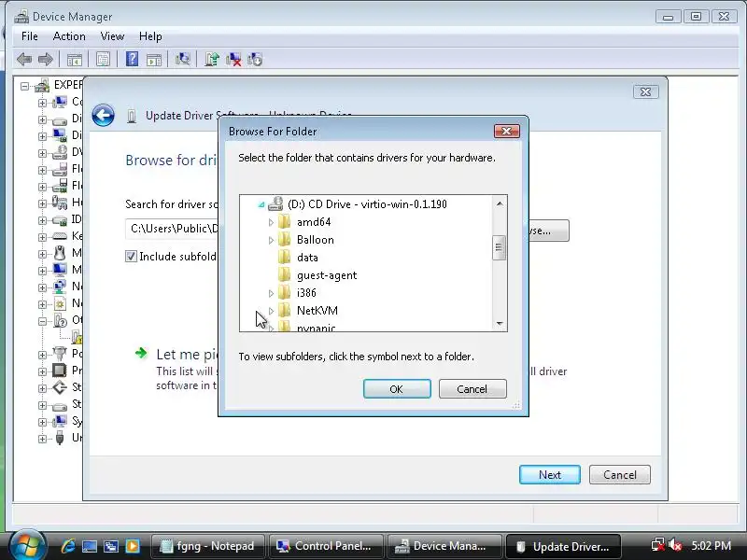Image resolution: width=747 pixels, height=560 pixels.
Task: Click the Uninstall device icon with red X
Action: (233, 59)
